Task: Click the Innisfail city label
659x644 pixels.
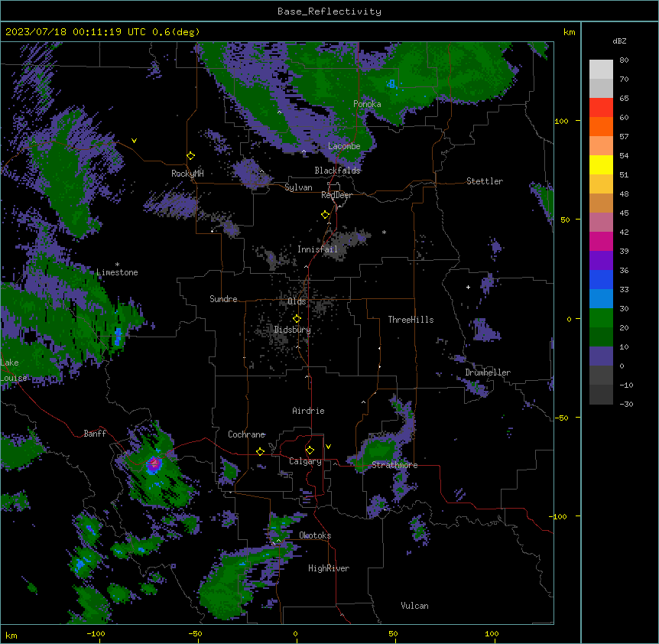Action: coord(317,249)
